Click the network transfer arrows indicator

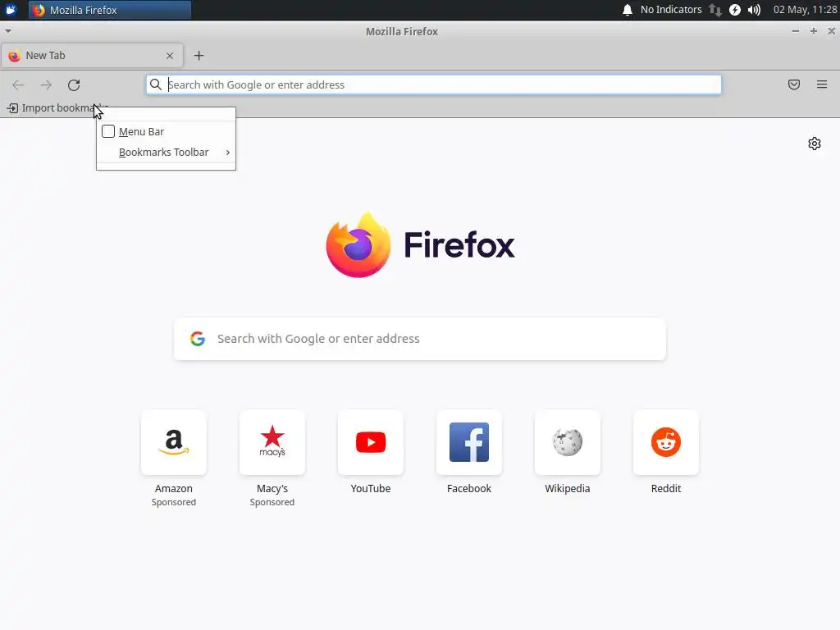coord(715,10)
